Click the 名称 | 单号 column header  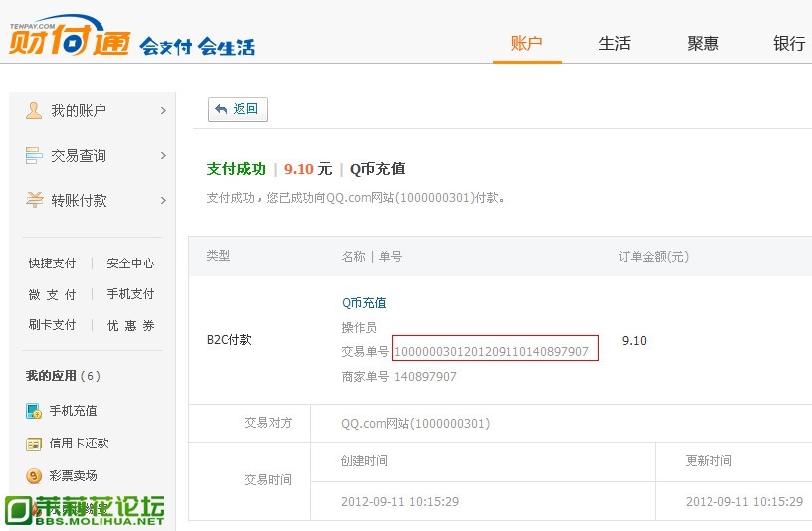372,257
